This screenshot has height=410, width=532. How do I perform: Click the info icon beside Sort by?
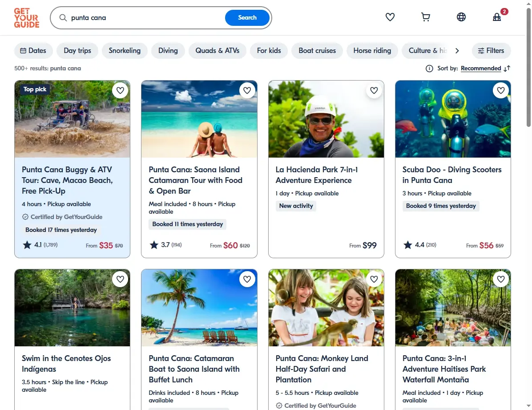(x=429, y=69)
